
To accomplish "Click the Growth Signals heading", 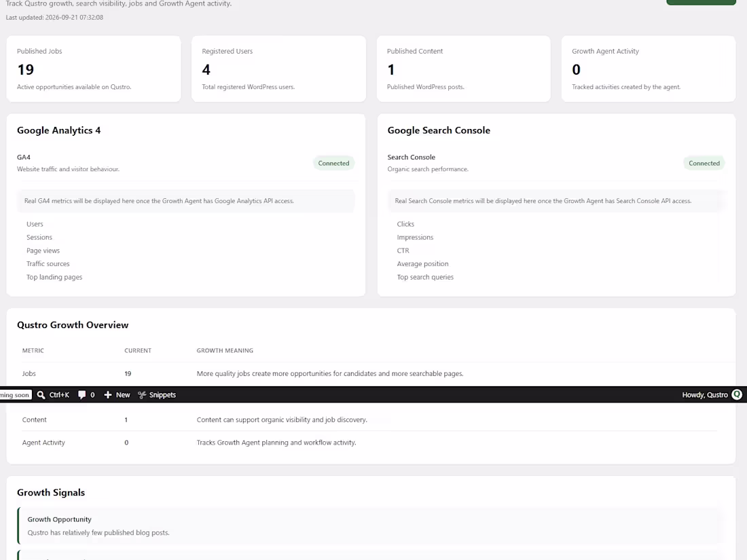I will point(51,492).
